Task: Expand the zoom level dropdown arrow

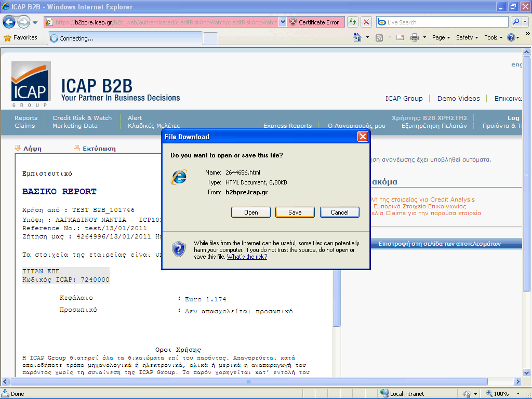Action: click(x=518, y=394)
